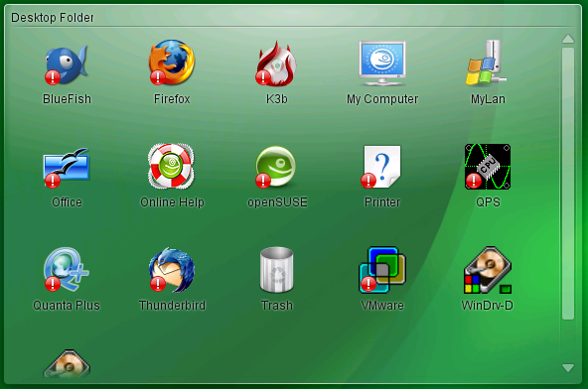Open the Printer question-mark page icon
The image size is (588, 389).
pyautogui.click(x=381, y=167)
